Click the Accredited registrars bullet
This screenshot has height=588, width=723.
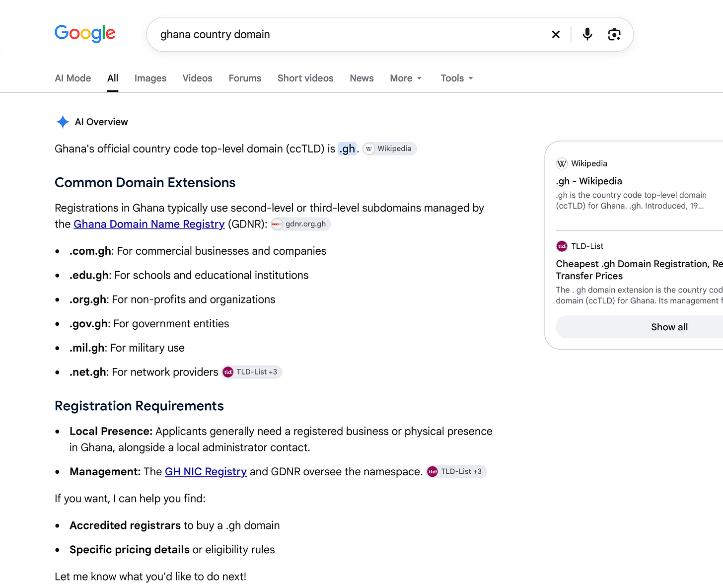click(174, 525)
